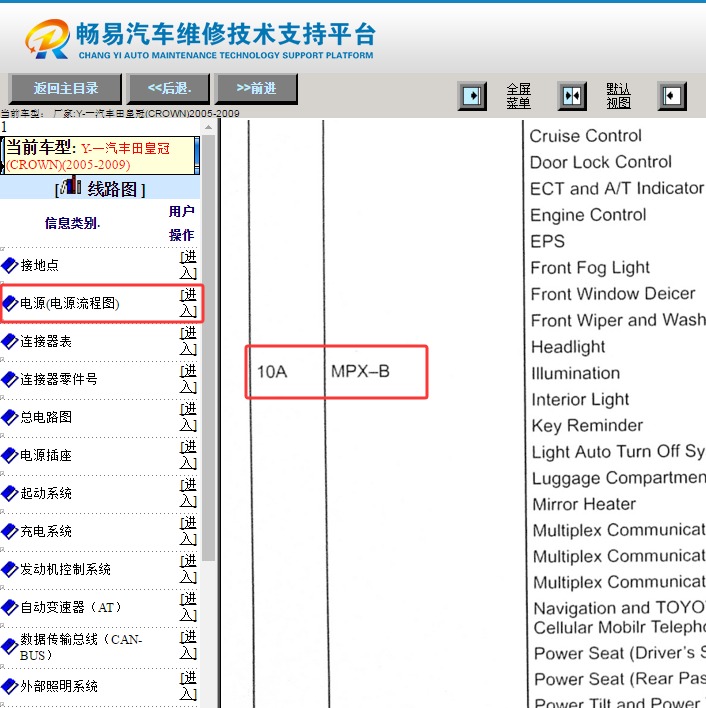Select 全屏菜单 full screen menu option
The width and height of the screenshot is (706, 708).
point(518,96)
